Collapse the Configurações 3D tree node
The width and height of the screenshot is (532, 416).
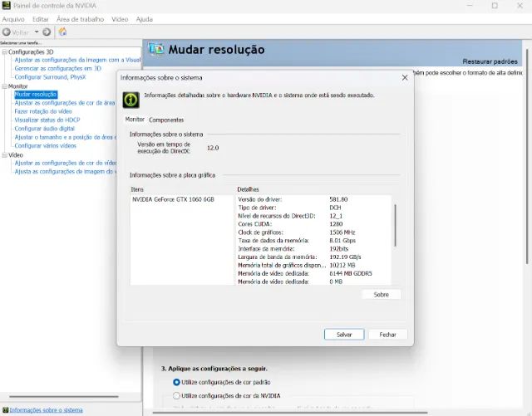[x=5, y=51]
